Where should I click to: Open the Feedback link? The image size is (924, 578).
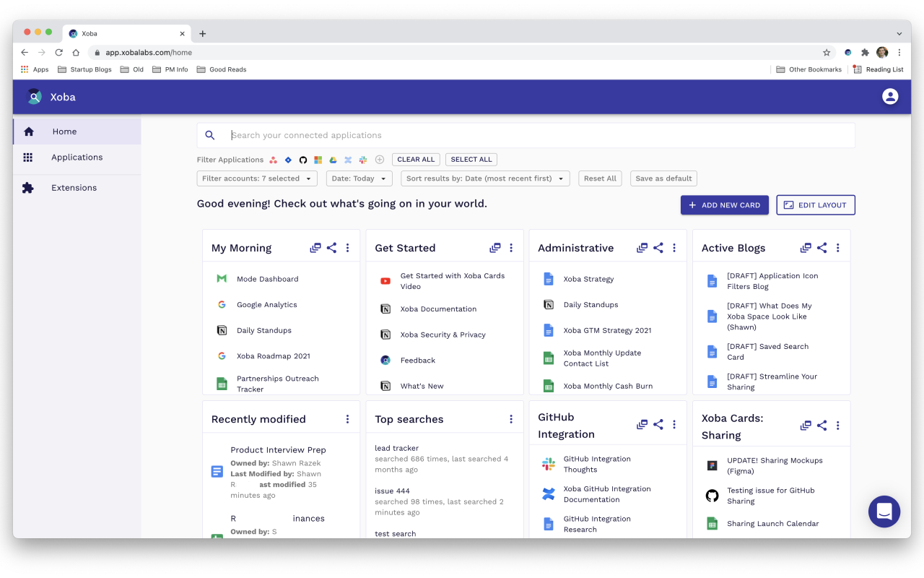pos(418,361)
